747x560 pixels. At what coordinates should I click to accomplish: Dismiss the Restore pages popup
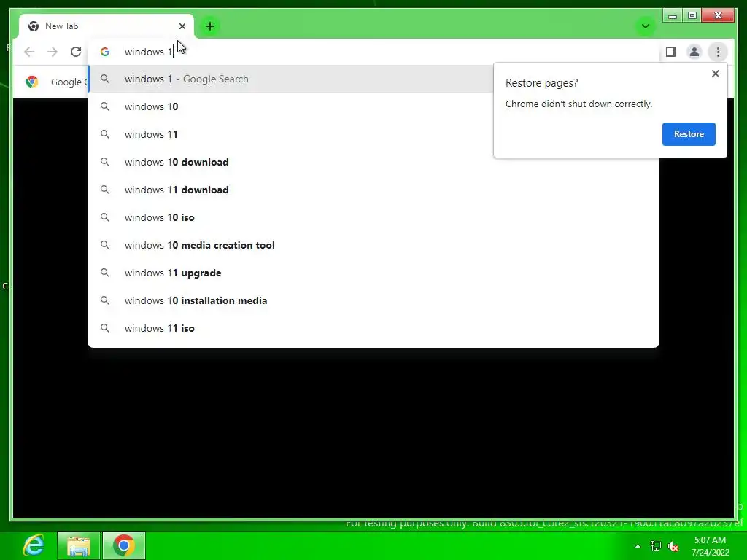(715, 74)
